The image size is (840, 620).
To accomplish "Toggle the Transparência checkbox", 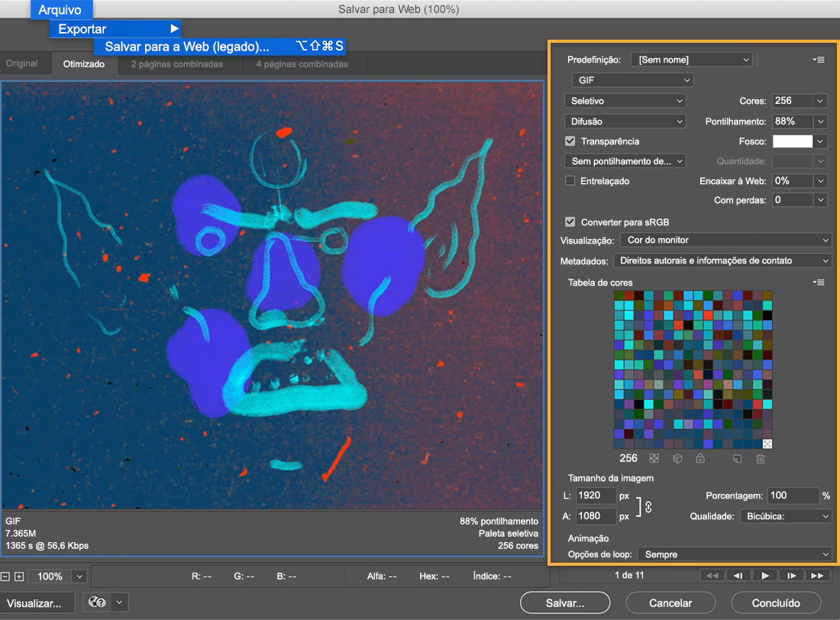I will (x=570, y=141).
